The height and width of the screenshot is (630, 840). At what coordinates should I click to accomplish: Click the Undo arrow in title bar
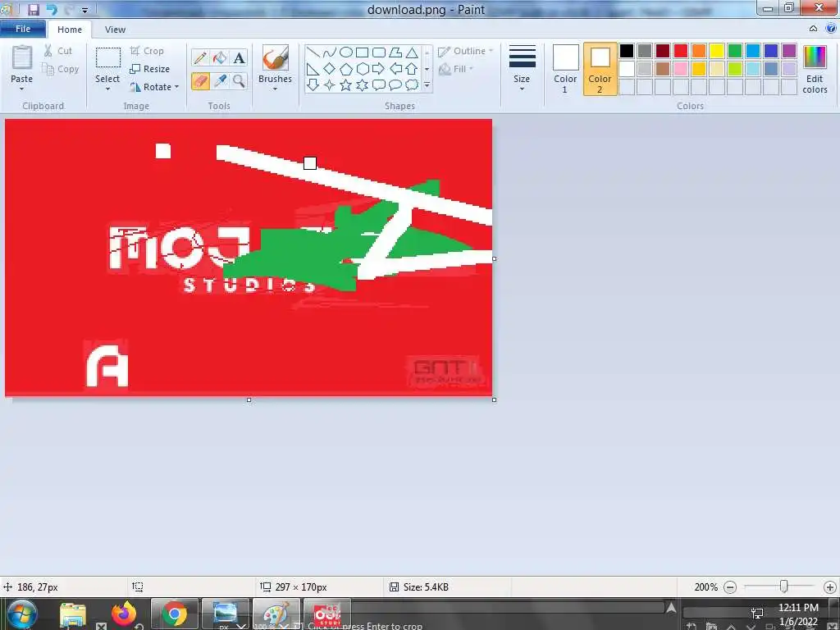pyautogui.click(x=52, y=9)
